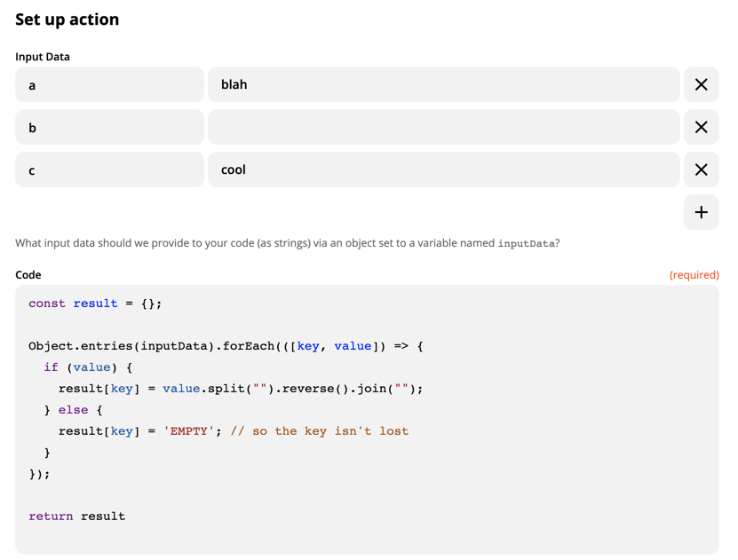
Task: Add a new input data row
Action: tap(701, 213)
